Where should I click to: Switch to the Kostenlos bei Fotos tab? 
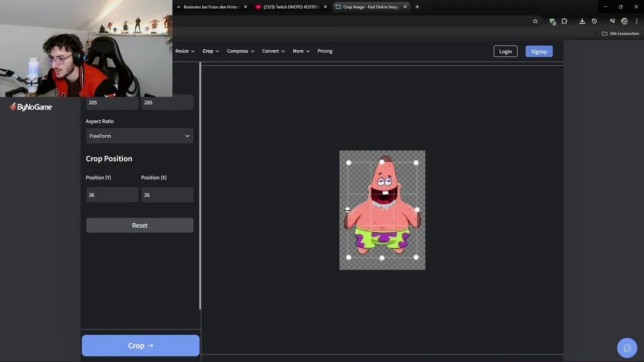tap(211, 7)
